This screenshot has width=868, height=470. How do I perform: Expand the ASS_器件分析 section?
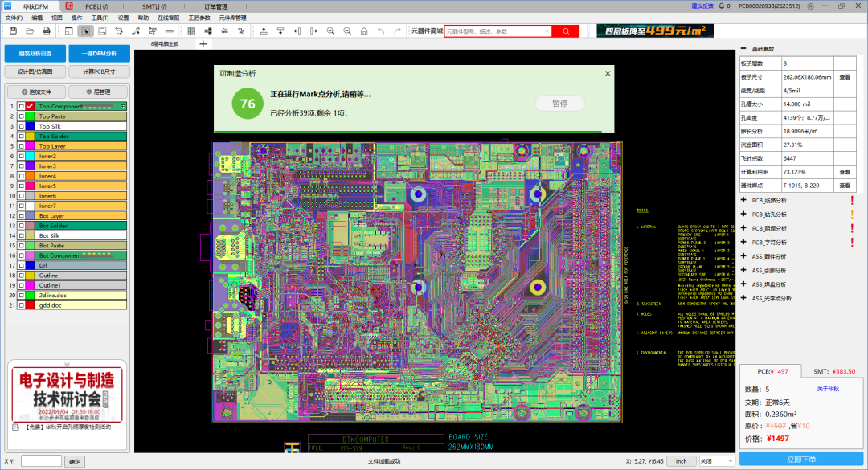[x=743, y=256]
